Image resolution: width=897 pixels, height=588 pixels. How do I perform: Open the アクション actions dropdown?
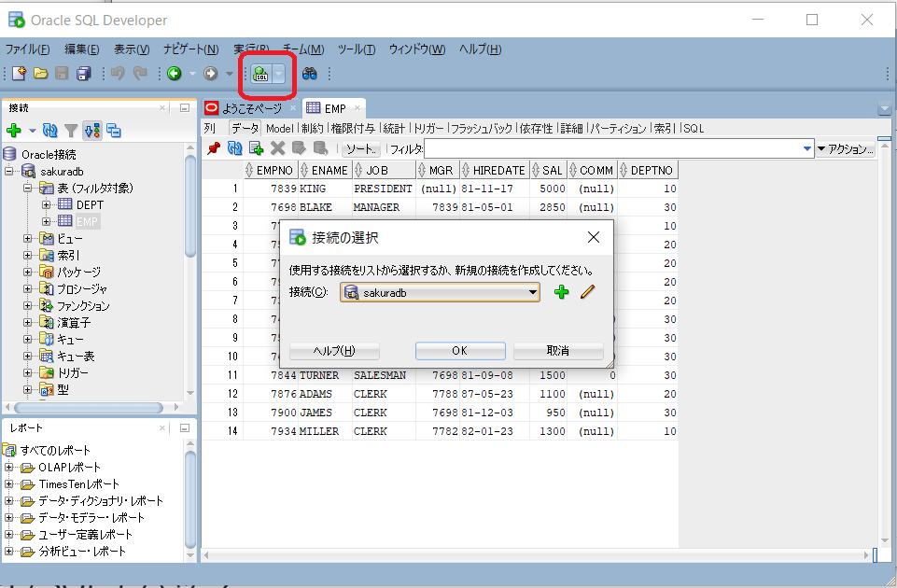pyautogui.click(x=845, y=149)
